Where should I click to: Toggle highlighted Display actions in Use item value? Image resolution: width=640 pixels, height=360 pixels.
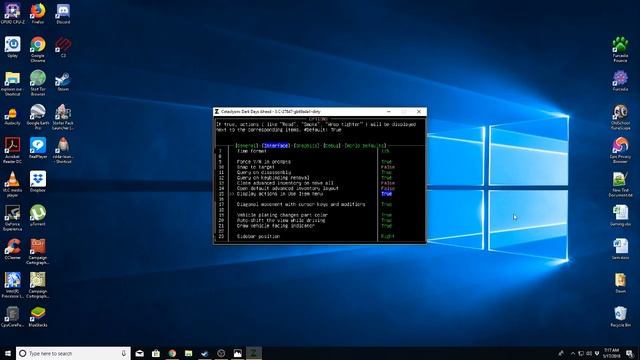coord(386,193)
